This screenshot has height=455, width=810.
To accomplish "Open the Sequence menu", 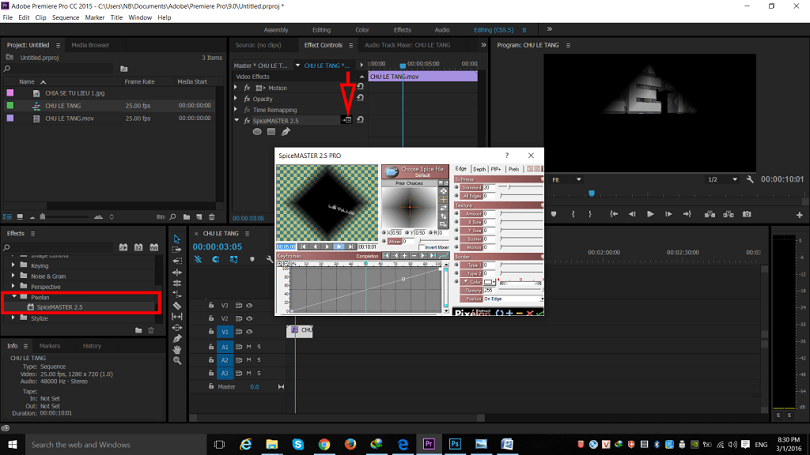I will pos(66,18).
